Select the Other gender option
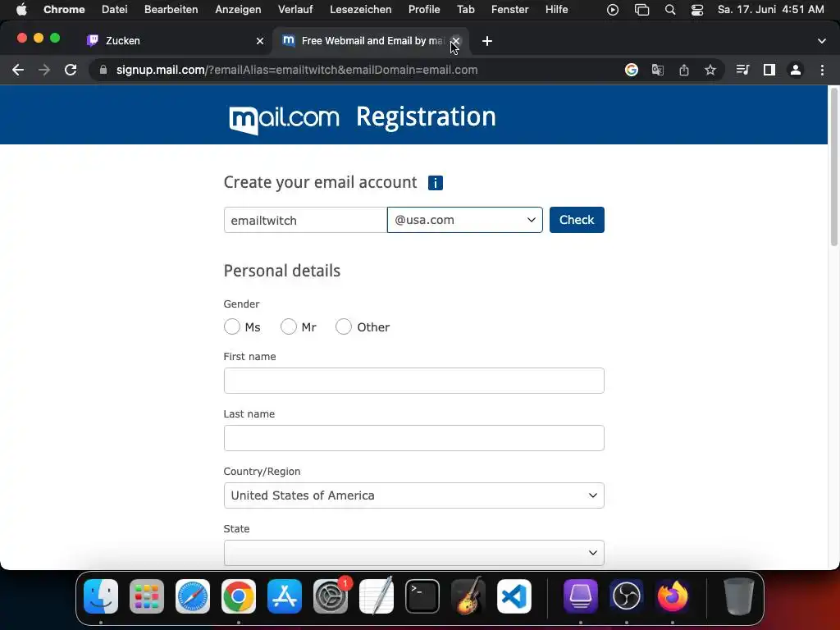Viewport: 840px width, 630px height. 344,326
